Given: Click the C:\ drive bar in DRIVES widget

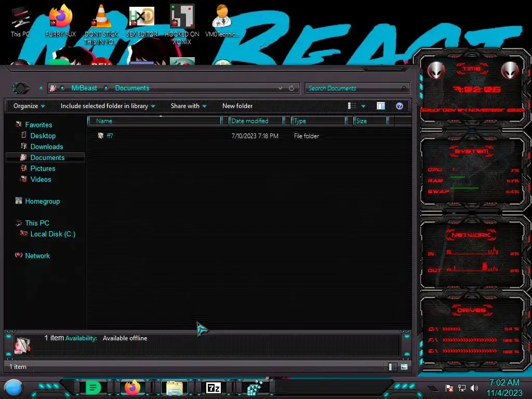Looking at the screenshot, I should coord(451,329).
